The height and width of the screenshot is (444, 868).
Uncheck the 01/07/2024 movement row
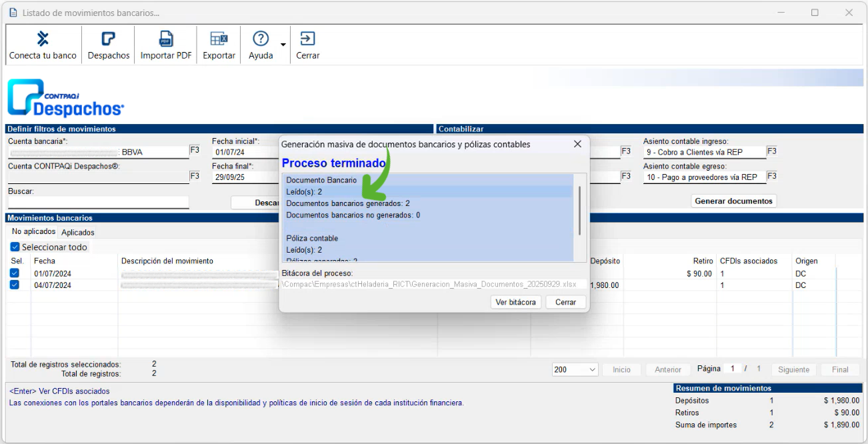[x=15, y=273]
